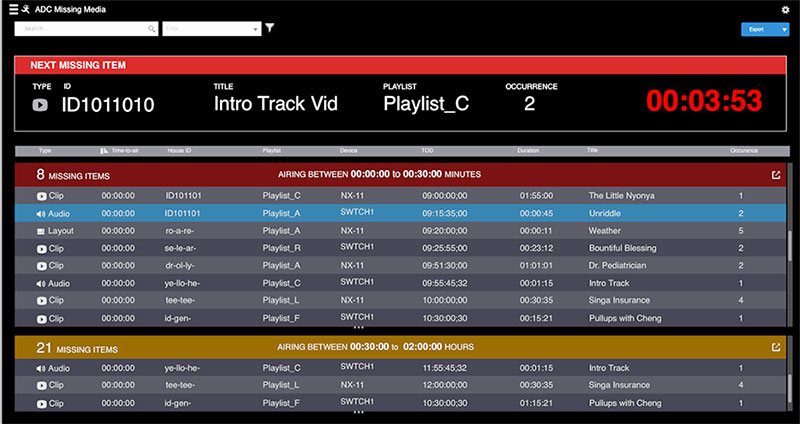Open the settings gear icon

[x=785, y=9]
